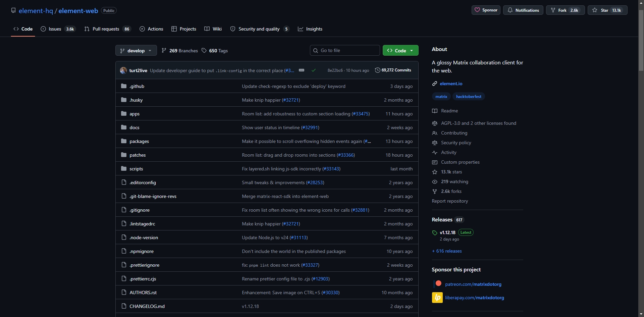Click the eye icon next to watching

435,182
